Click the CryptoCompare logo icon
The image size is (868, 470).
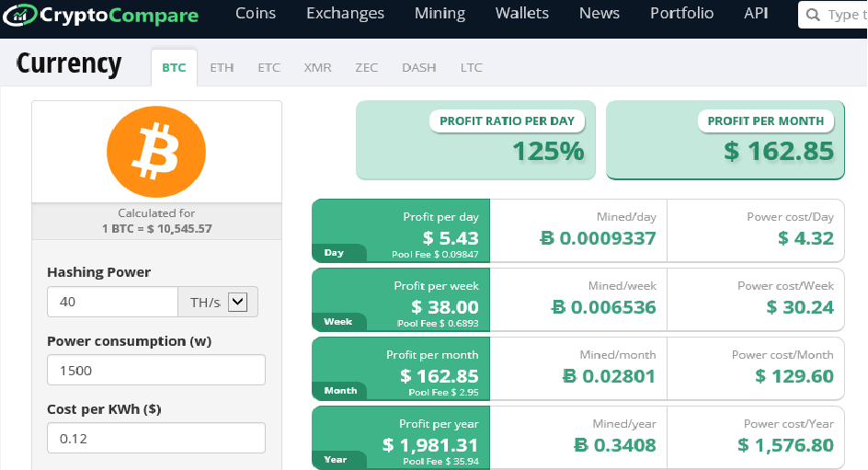click(19, 15)
